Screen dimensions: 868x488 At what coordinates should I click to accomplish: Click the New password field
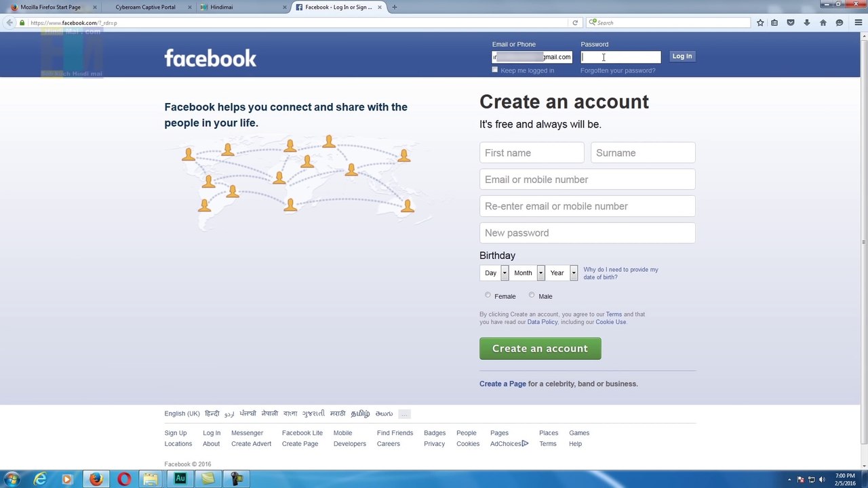(x=587, y=232)
